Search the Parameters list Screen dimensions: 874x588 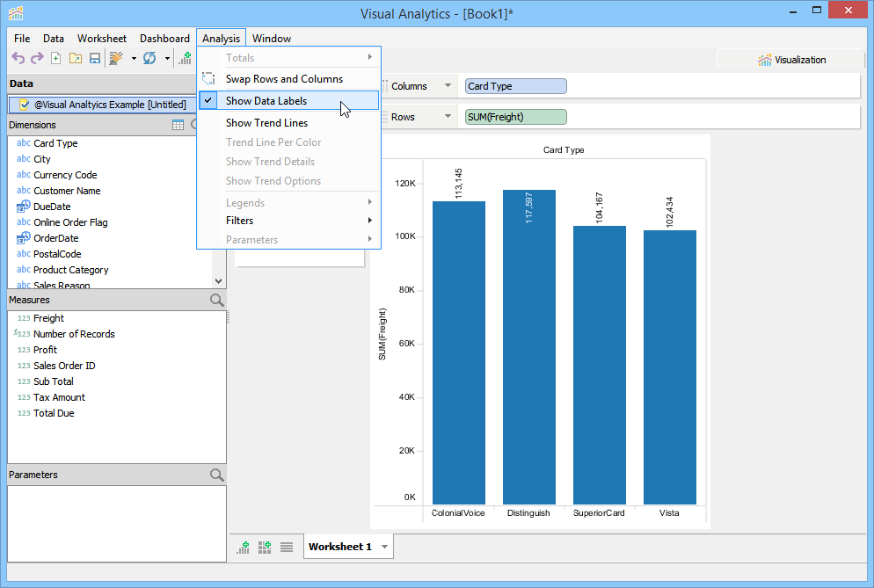(x=217, y=475)
